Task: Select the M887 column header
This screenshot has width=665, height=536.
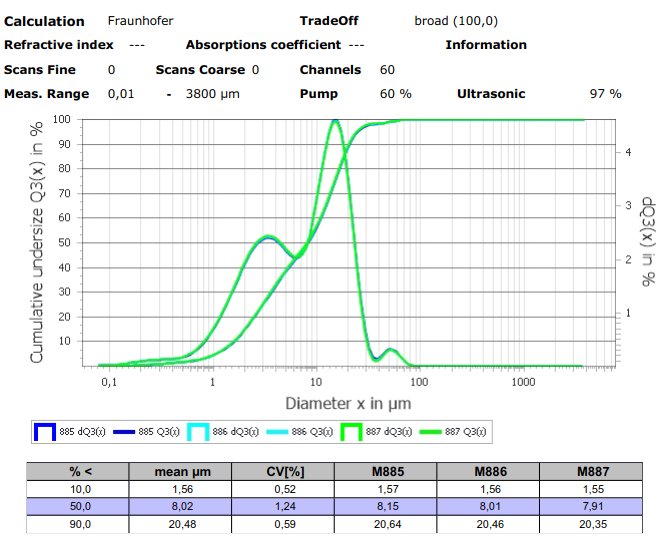Action: click(x=589, y=471)
